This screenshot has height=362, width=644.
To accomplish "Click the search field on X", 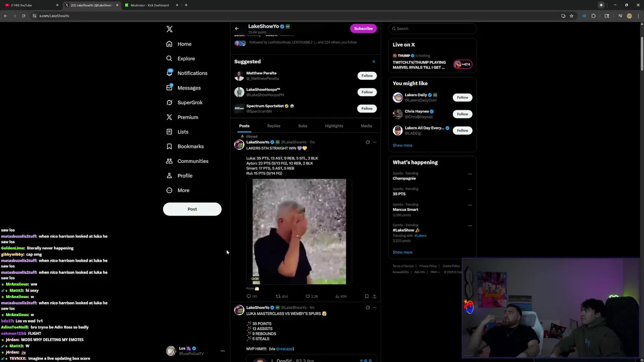I will point(432,29).
